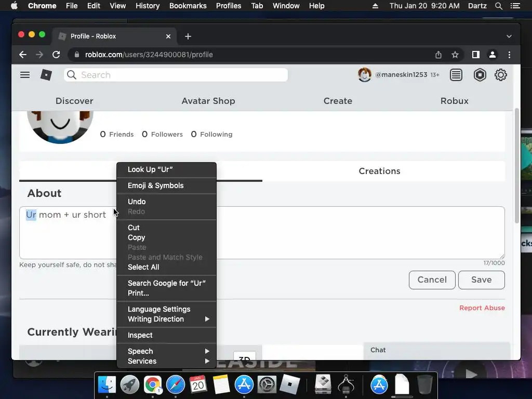Image resolution: width=532 pixels, height=399 pixels.
Task: Open the Create page
Action: 338,101
